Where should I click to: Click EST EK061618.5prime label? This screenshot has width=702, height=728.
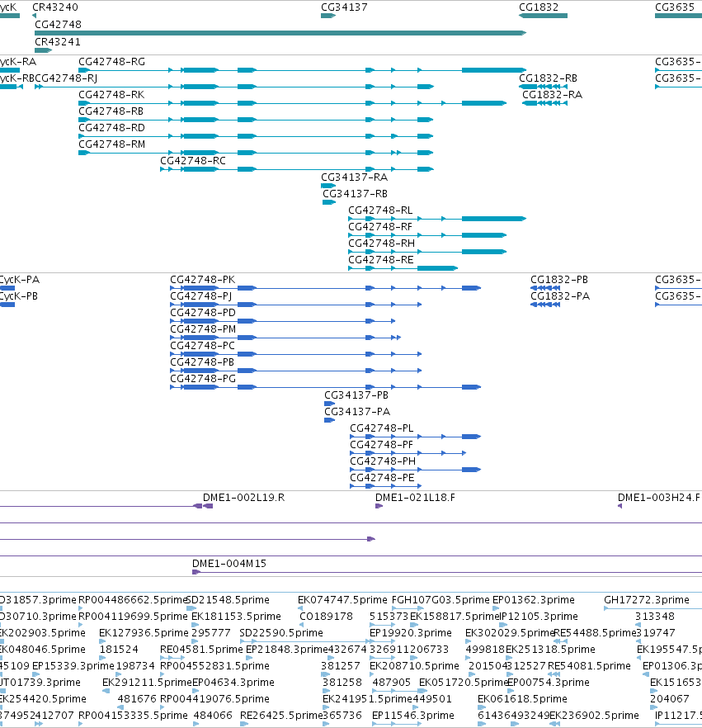tap(522, 699)
